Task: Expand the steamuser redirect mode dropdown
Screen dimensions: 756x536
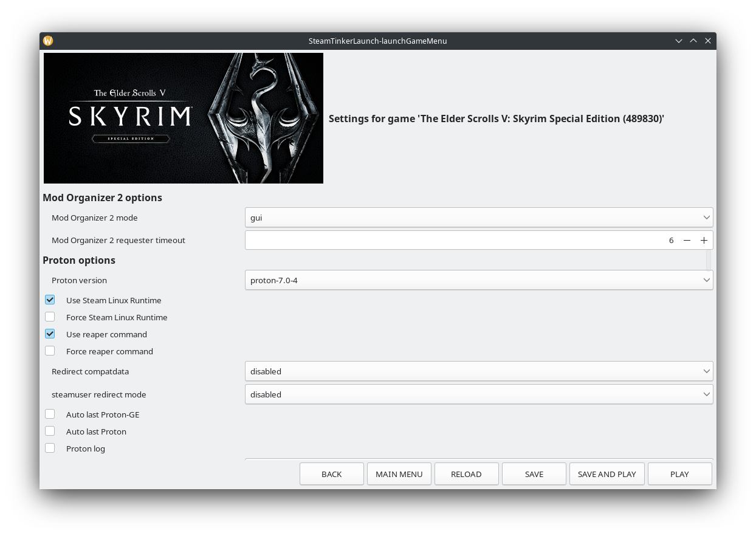Action: 479,394
